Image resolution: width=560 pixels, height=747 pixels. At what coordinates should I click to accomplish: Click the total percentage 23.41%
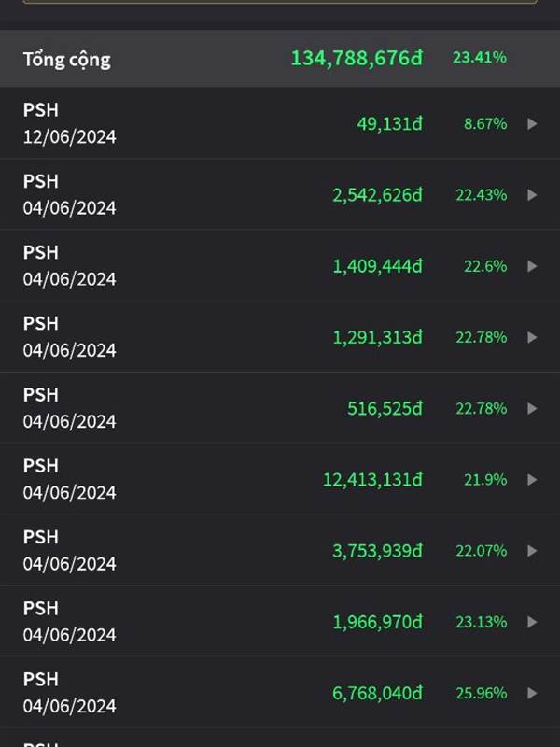tap(480, 58)
